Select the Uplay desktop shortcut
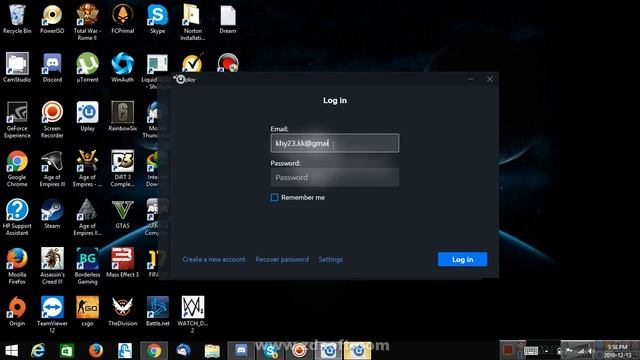The height and width of the screenshot is (360, 640). coord(87,117)
